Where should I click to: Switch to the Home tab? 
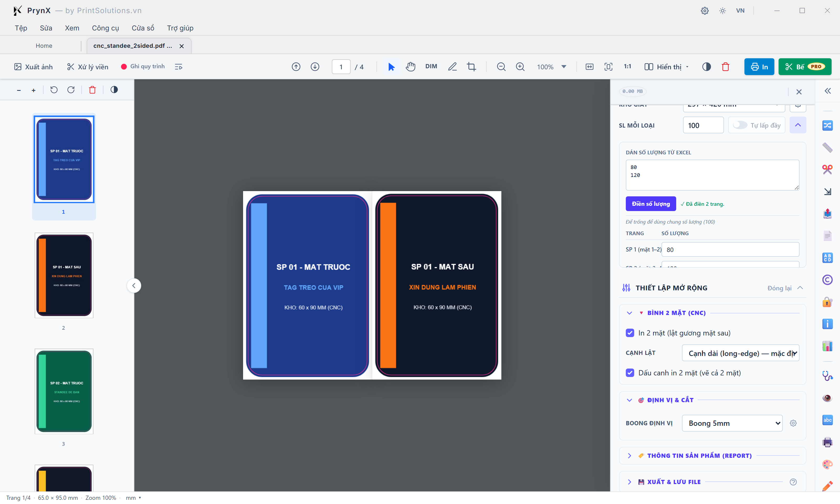(x=44, y=46)
